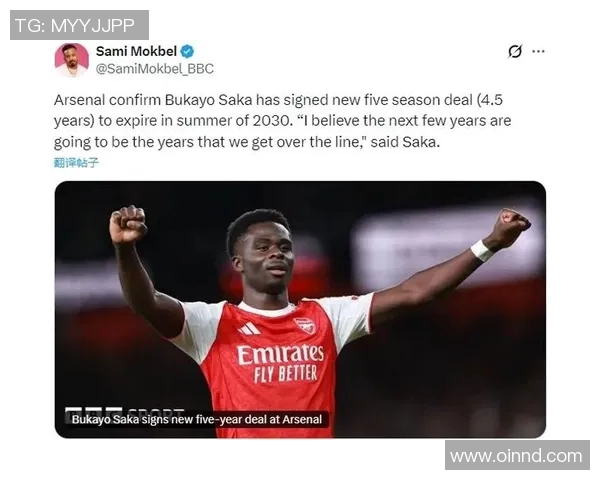Click the white wristband on Saka's arm

tap(482, 250)
